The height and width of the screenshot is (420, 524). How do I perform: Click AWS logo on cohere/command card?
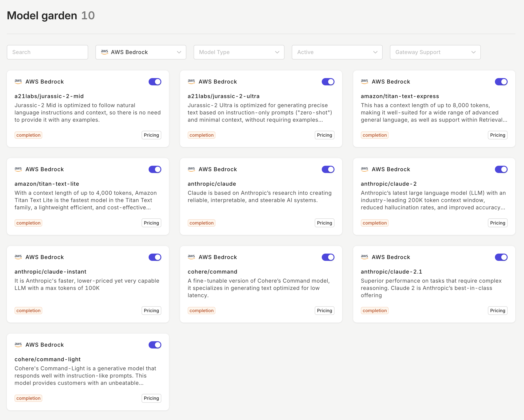(x=191, y=257)
